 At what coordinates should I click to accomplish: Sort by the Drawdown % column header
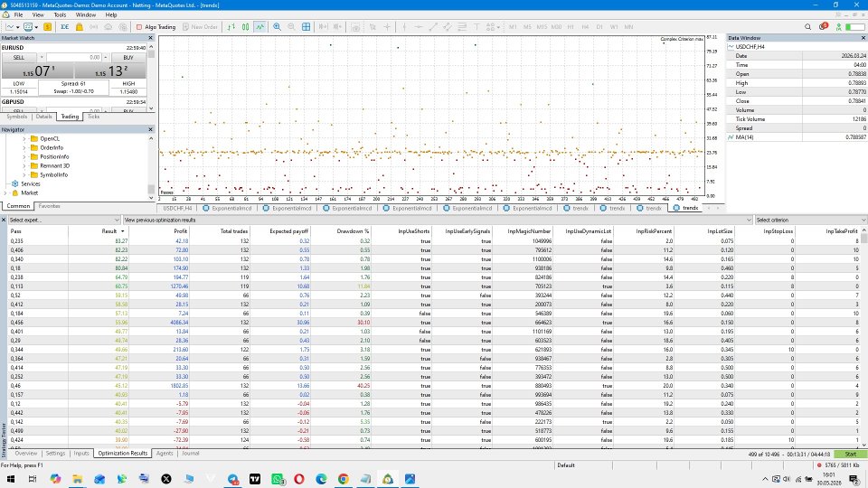click(x=341, y=231)
